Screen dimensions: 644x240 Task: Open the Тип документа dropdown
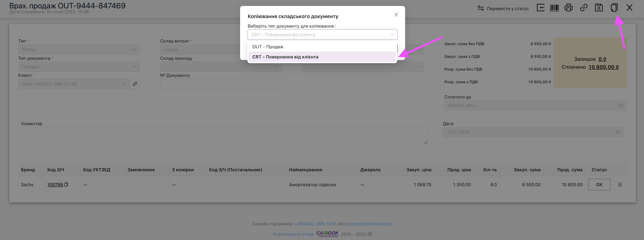tap(79, 67)
